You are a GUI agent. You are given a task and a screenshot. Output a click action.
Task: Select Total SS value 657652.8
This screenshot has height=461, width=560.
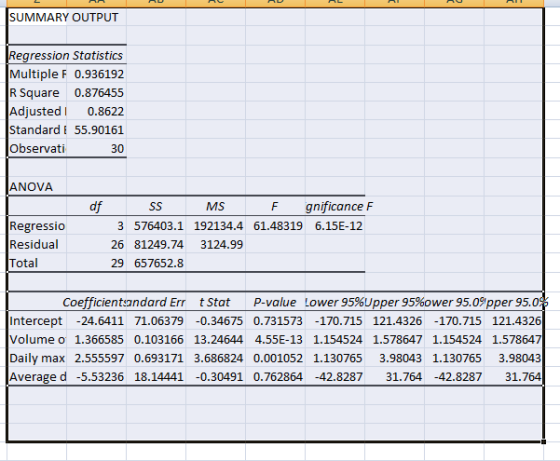point(156,263)
